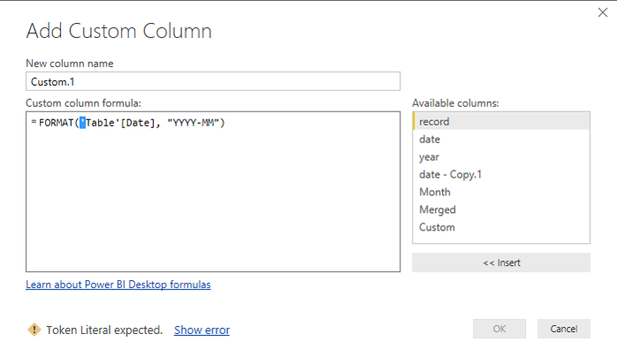Screen dimensions: 617x364
Task: Click the OK button
Action: pos(499,329)
